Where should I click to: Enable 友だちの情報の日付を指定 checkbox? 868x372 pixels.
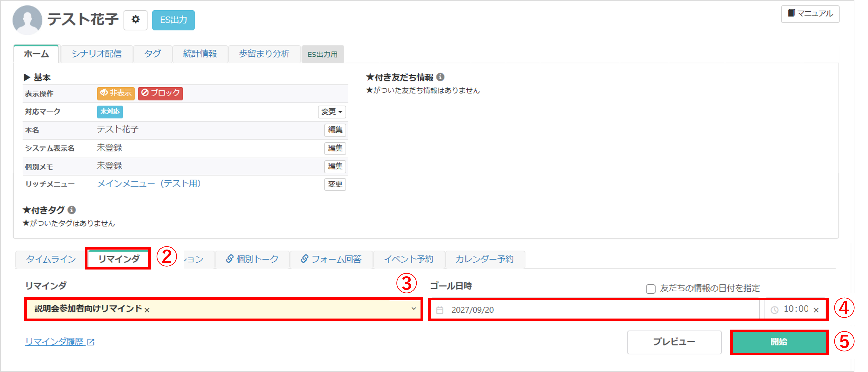(650, 289)
